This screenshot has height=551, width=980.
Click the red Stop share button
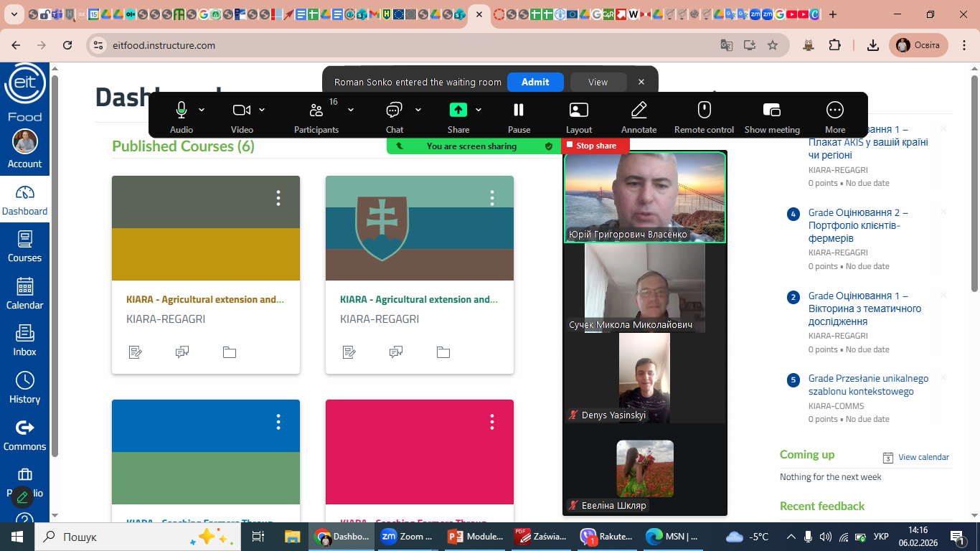point(595,146)
